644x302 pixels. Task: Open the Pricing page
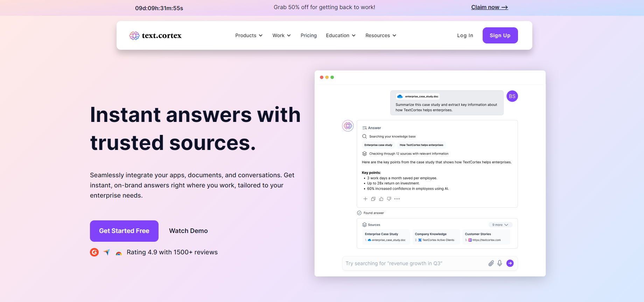[x=309, y=35]
